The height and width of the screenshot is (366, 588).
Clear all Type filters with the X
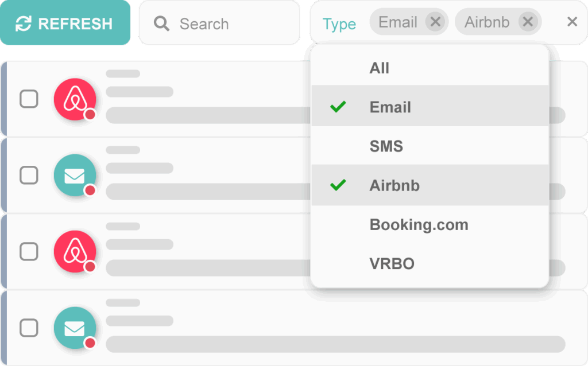click(572, 22)
